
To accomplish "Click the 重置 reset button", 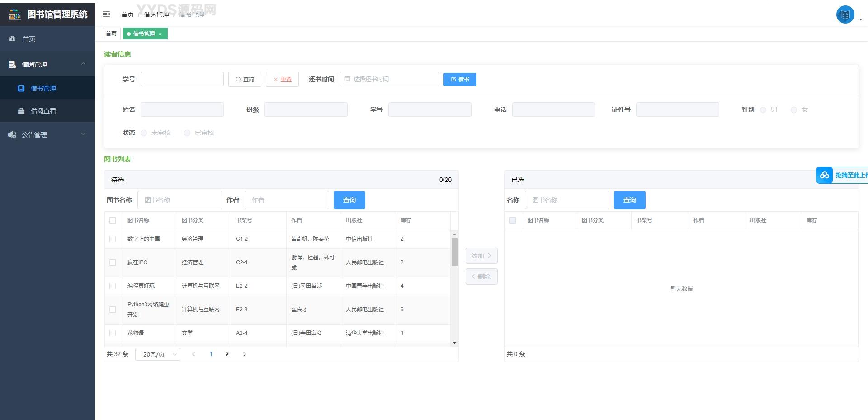I will [282, 80].
